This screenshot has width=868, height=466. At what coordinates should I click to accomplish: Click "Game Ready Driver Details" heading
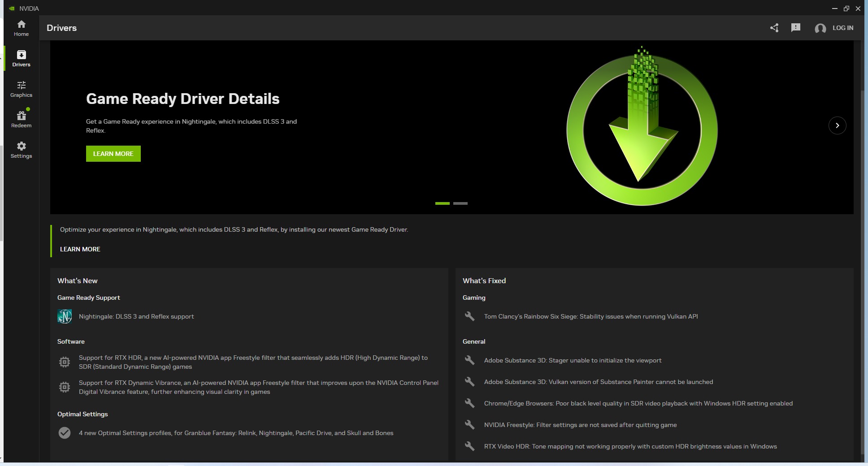point(183,99)
